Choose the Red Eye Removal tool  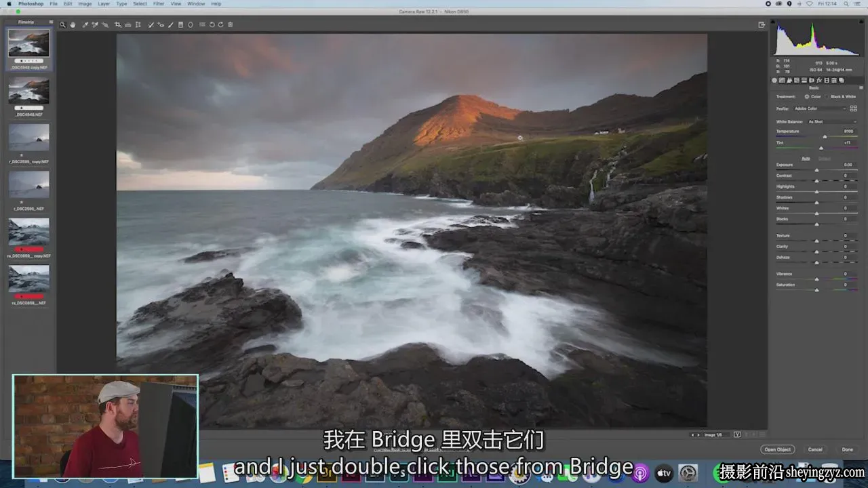(160, 24)
